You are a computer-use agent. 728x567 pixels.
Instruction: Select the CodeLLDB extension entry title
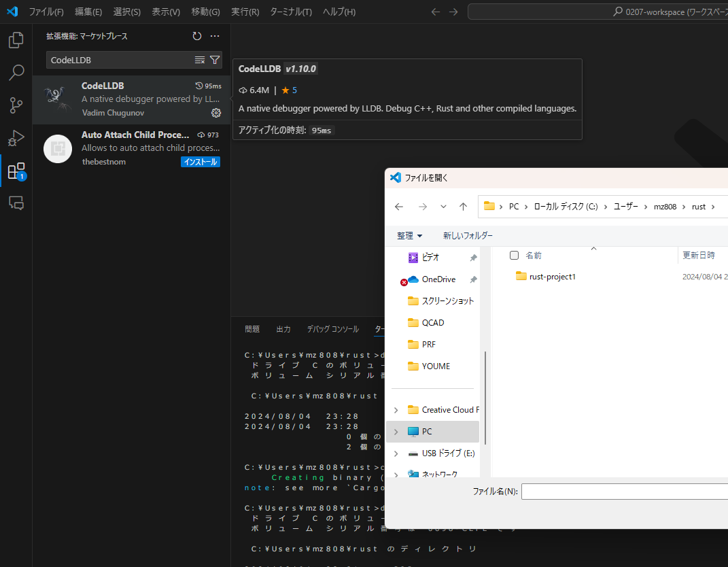point(103,86)
